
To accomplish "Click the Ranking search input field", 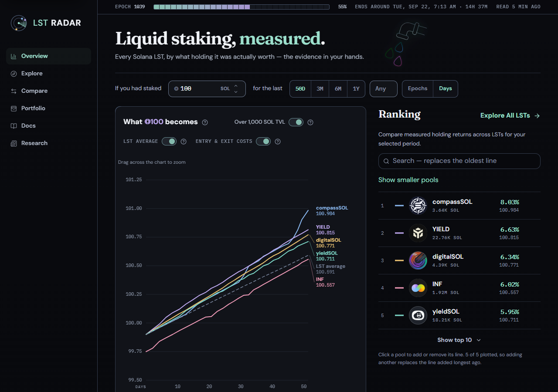I will pyautogui.click(x=459, y=161).
